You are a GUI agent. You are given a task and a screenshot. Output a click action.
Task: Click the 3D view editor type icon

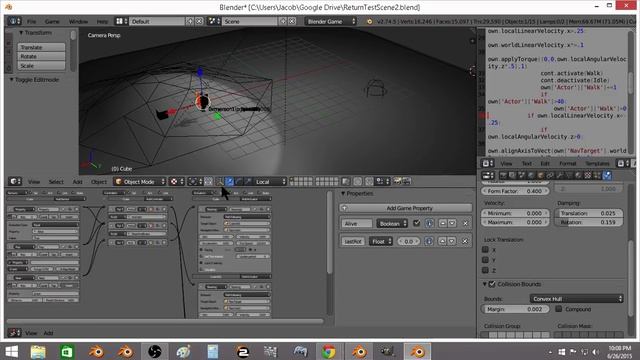tap(15, 182)
